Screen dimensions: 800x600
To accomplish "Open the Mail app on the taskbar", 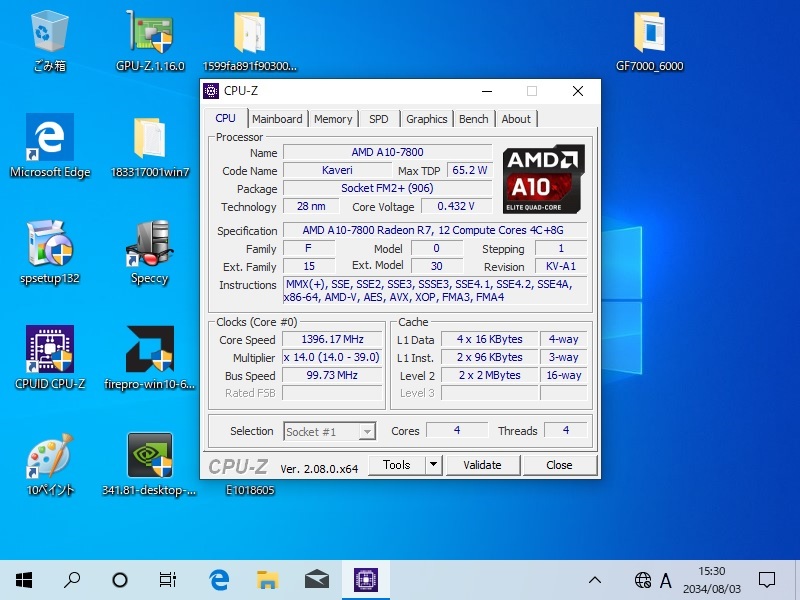I will pyautogui.click(x=317, y=580).
